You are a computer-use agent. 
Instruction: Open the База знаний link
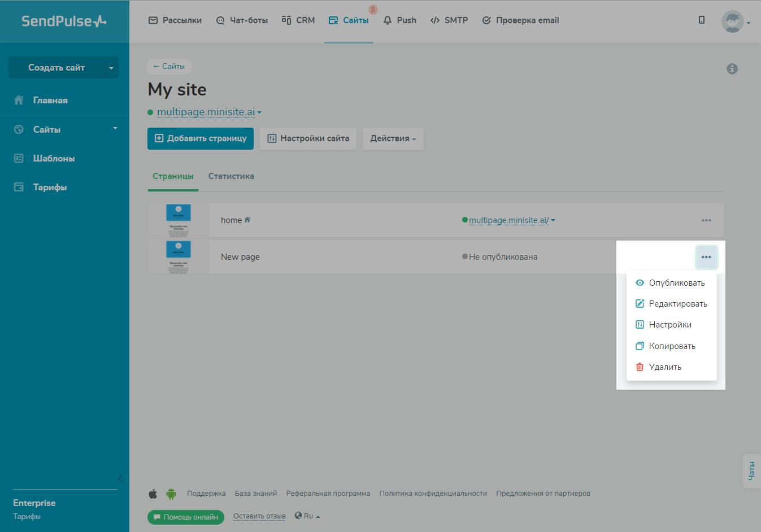pos(256,494)
